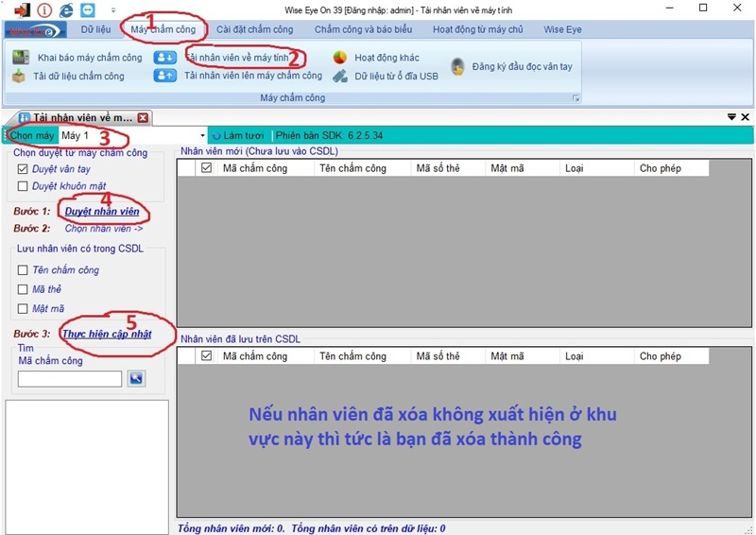This screenshot has height=535, width=756.
Task: Tick the Mã thẻ checkbox
Action: pos(24,289)
